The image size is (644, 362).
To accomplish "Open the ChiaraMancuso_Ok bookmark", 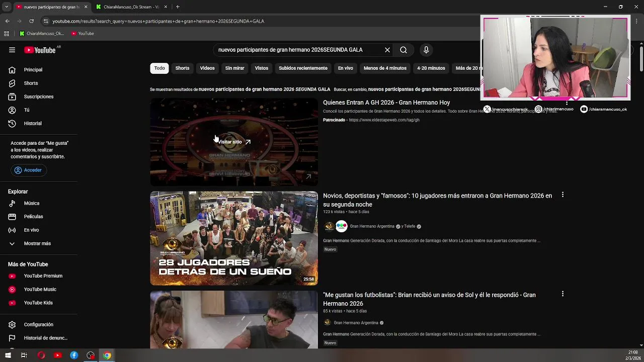I will [42, 34].
